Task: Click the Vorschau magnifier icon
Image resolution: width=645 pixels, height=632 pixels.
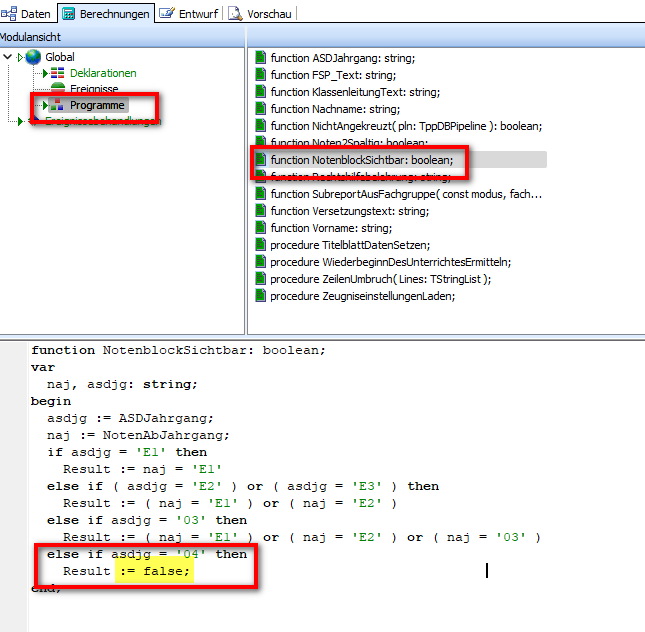Action: pos(235,14)
